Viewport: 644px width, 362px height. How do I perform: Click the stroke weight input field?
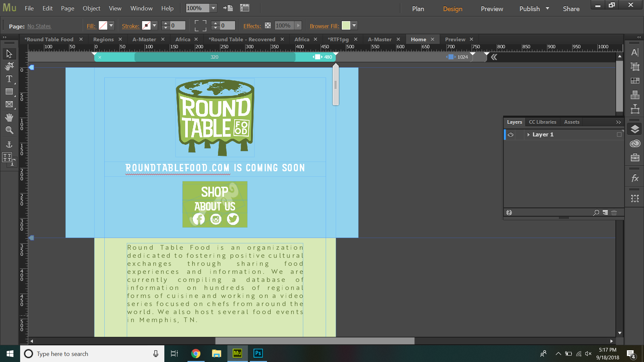[178, 25]
